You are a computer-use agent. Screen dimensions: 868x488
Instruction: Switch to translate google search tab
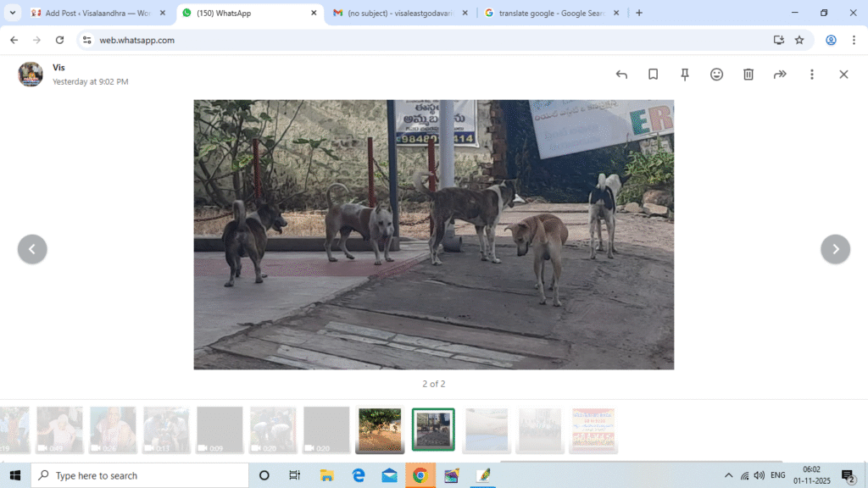click(x=551, y=13)
